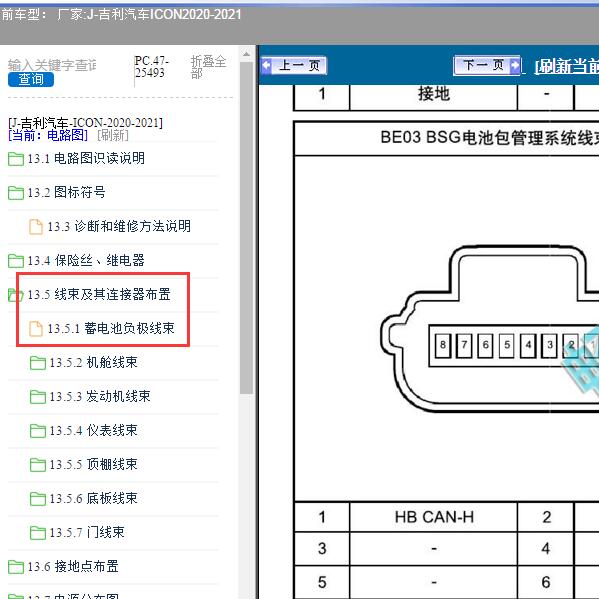Expand 13.5.4 仪表线束 node
The image size is (599, 599).
click(93, 430)
